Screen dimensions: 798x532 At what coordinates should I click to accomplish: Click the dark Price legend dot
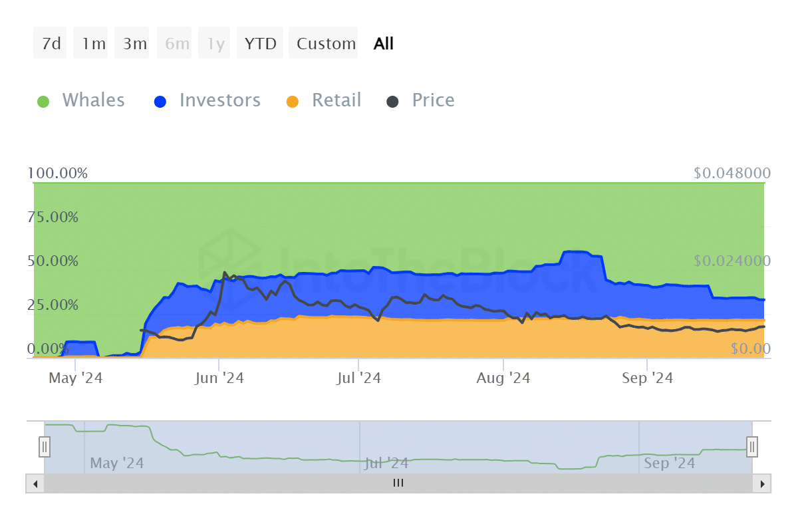pyautogui.click(x=393, y=102)
